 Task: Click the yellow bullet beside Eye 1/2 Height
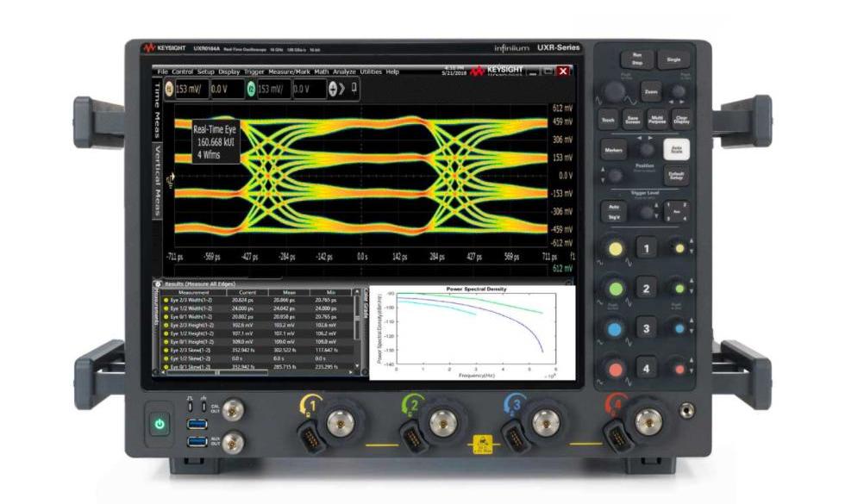(x=166, y=333)
